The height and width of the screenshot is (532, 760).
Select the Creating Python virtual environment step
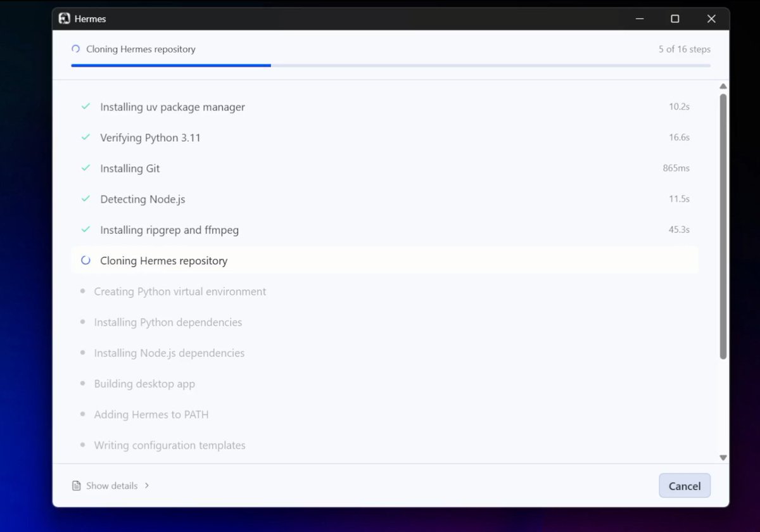pos(180,291)
